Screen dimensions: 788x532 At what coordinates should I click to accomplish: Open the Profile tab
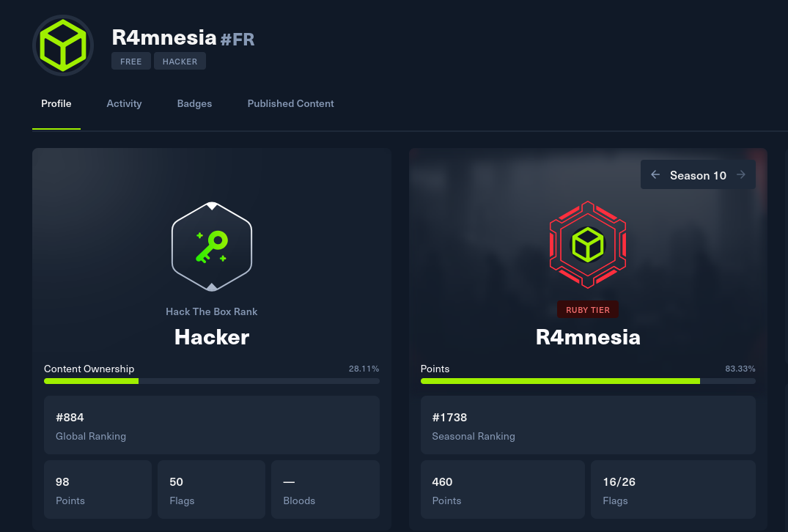56,104
